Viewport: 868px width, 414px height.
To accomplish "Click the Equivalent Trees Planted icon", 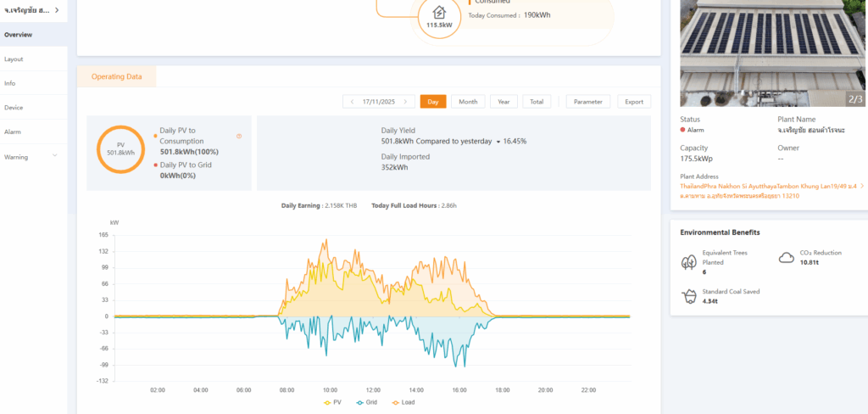I will [x=689, y=262].
